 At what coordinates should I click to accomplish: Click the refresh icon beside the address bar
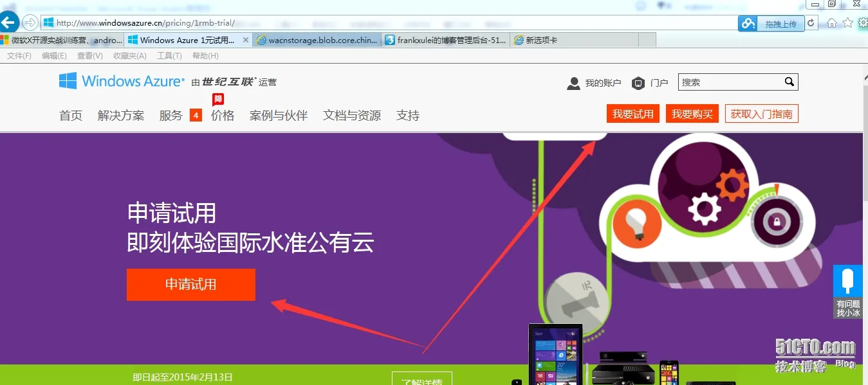click(x=811, y=23)
